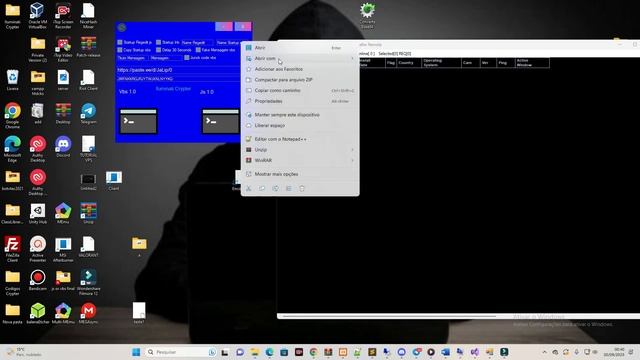Click the Active Window column header
640x360 pixels.
tap(532, 63)
